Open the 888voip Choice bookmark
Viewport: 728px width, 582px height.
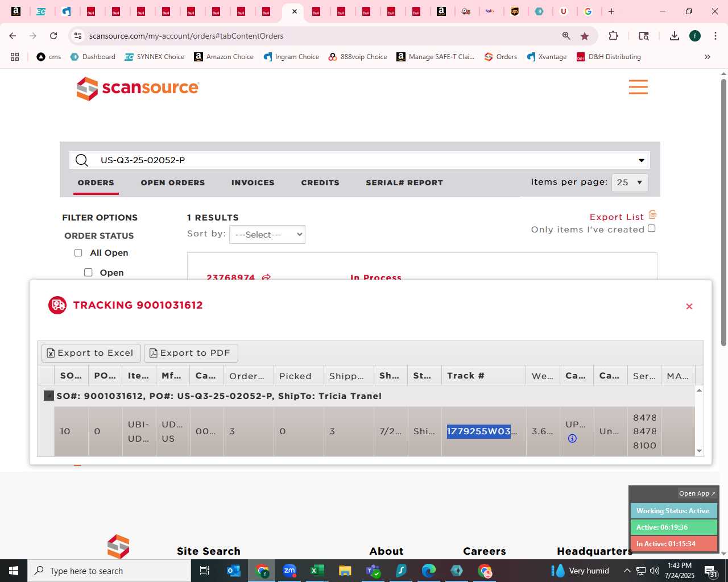coord(358,57)
